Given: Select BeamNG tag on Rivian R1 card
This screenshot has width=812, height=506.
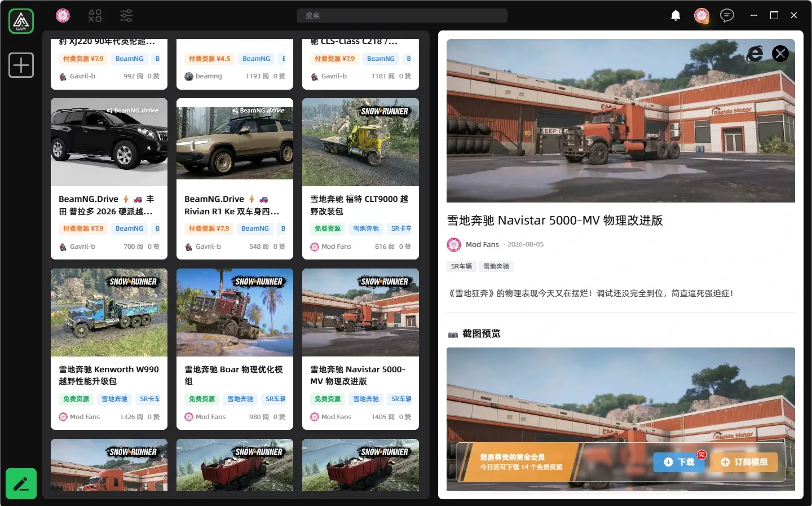Looking at the screenshot, I should coord(255,228).
